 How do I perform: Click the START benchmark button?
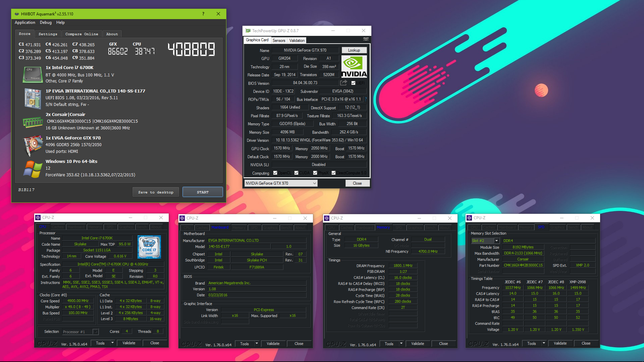click(x=203, y=192)
